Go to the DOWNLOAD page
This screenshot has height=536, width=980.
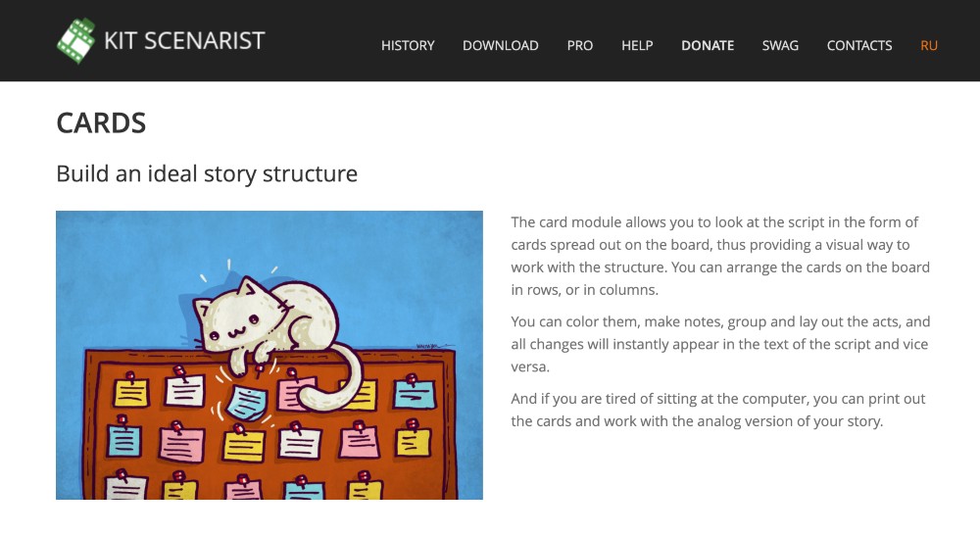coord(500,45)
